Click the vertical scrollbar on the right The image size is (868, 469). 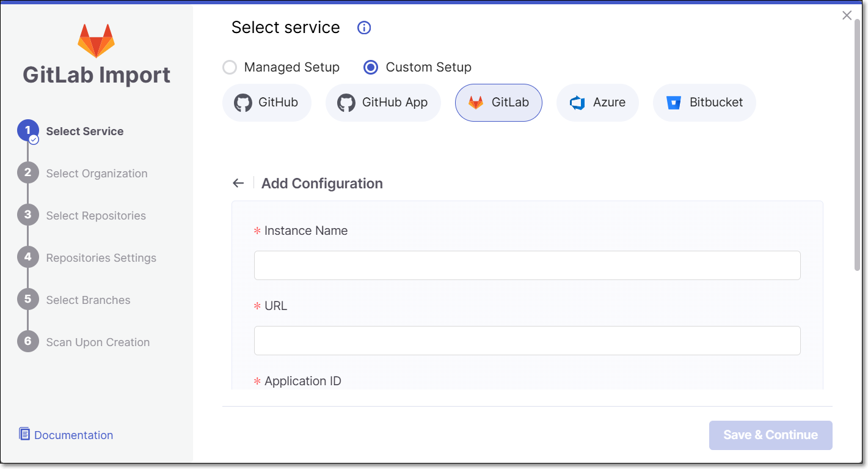[857, 144]
